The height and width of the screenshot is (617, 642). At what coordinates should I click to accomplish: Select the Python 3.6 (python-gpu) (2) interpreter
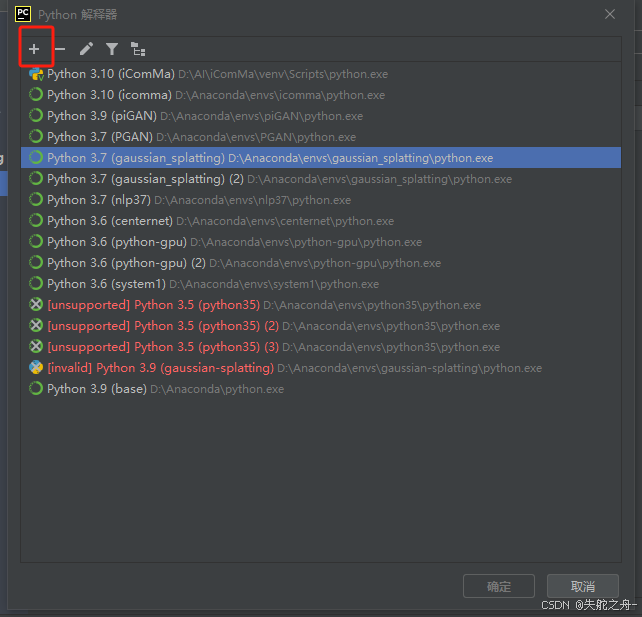(321, 263)
